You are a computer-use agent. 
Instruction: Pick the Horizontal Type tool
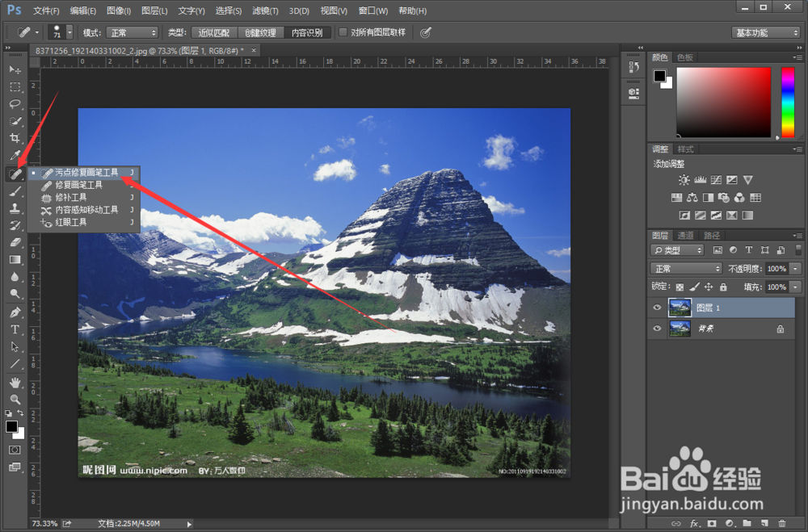(15, 329)
